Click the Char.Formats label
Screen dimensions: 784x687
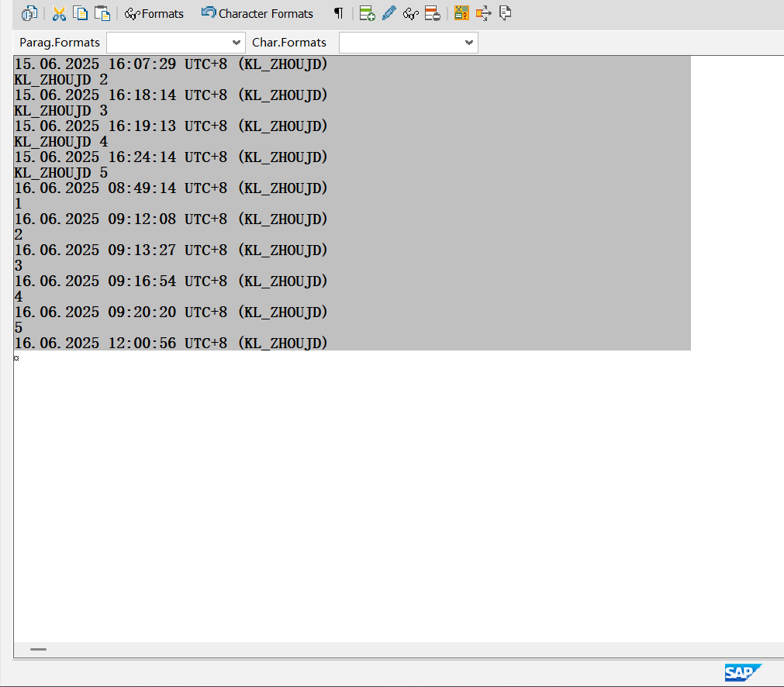coord(289,43)
